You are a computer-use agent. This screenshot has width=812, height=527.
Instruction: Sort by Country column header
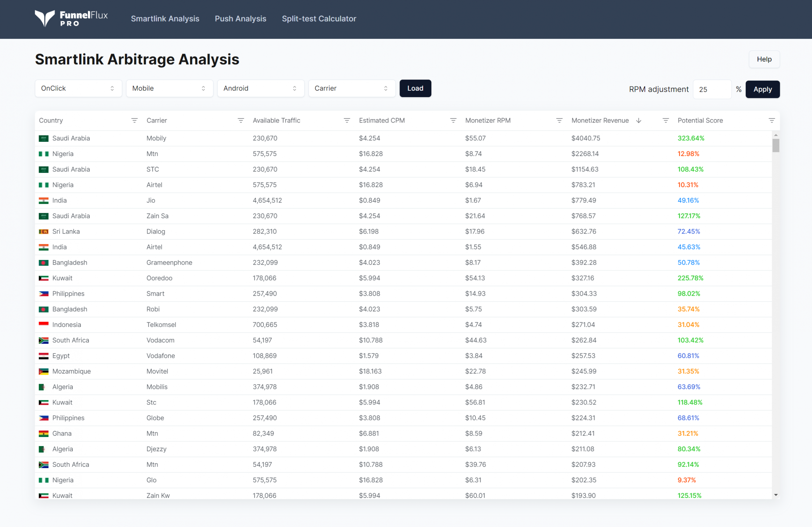click(x=51, y=120)
